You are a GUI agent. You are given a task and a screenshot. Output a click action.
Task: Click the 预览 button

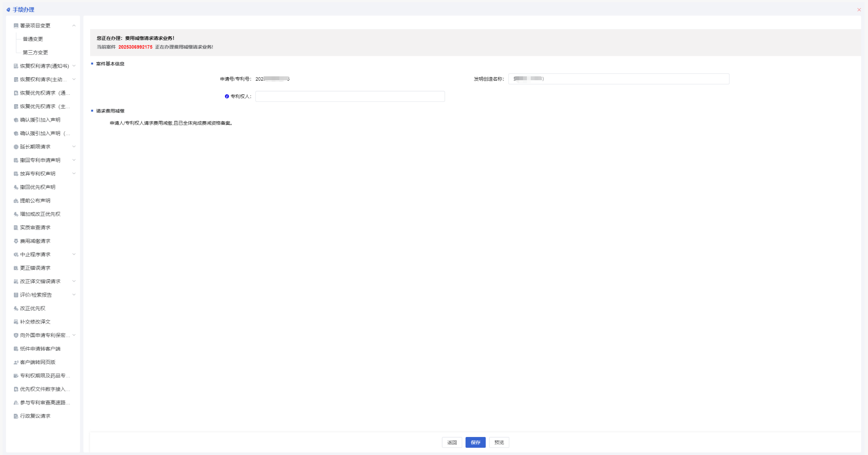[499, 442]
